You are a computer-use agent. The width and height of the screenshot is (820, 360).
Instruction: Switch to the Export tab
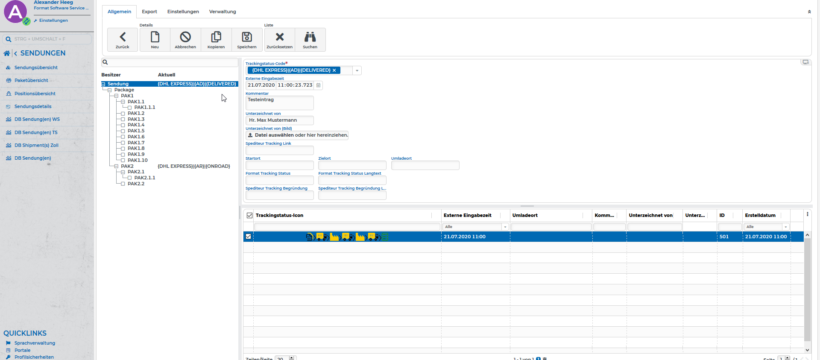pos(149,12)
